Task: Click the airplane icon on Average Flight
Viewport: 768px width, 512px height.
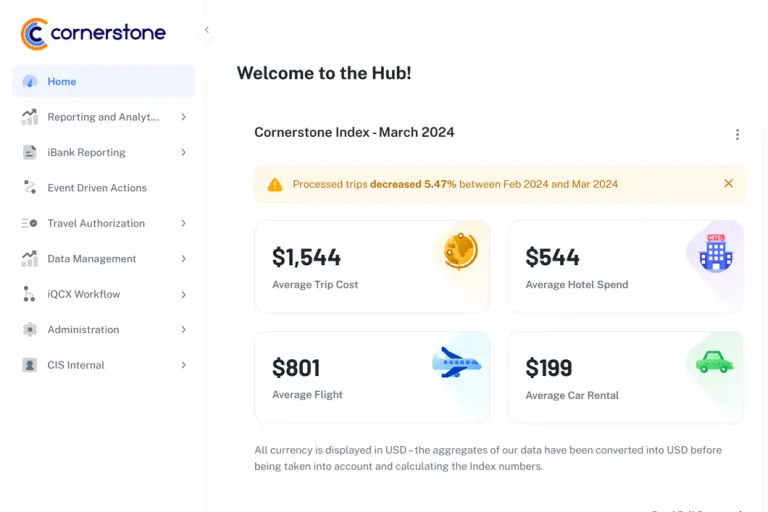Action: 456,363
